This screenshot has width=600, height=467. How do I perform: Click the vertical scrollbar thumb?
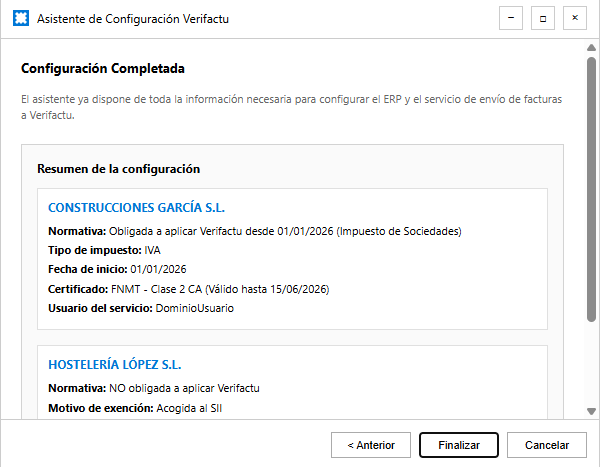[591, 190]
